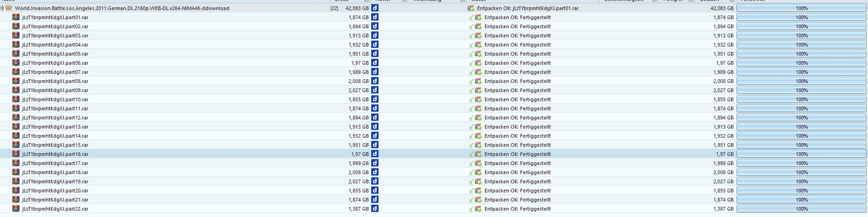Image resolution: width=868 pixels, height=217 pixels.
Task: Select file jLzTYbrpmhtKdgXJ.part08.rar
Action: click(x=55, y=81)
